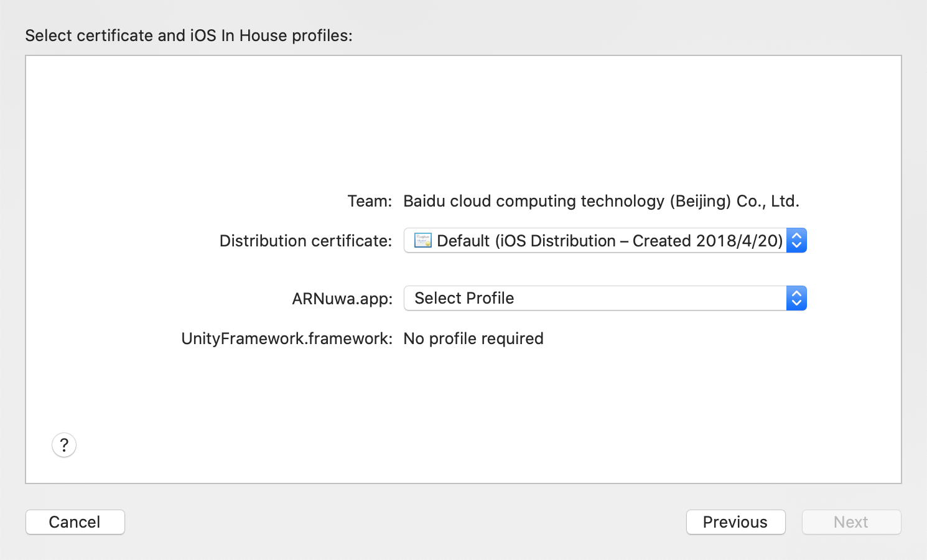Click the team name Baidu cloud computing text

pos(601,201)
